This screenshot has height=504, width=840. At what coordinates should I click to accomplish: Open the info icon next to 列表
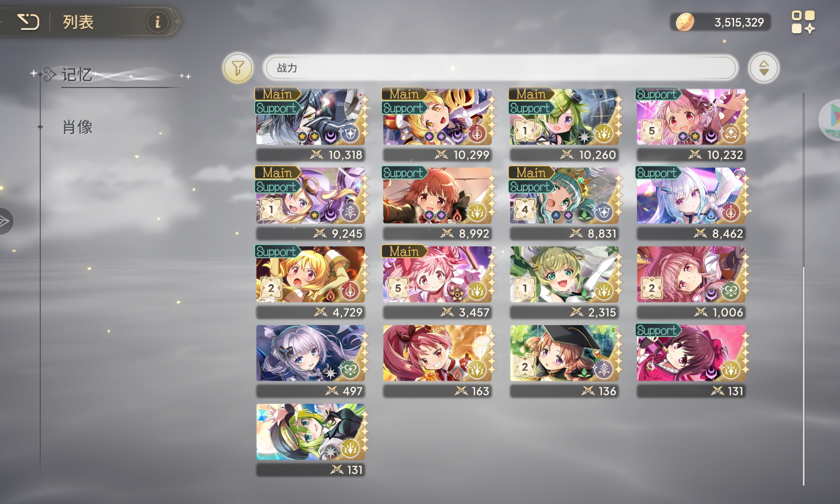157,21
